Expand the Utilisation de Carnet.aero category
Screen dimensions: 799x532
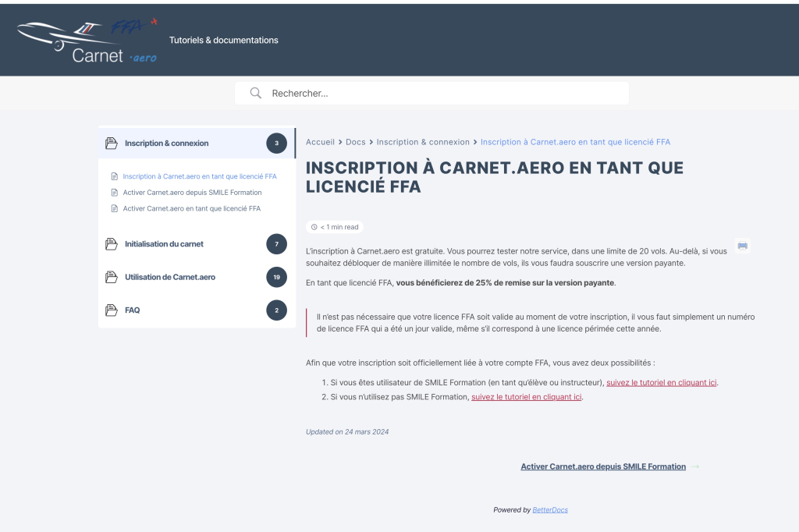[x=170, y=277]
